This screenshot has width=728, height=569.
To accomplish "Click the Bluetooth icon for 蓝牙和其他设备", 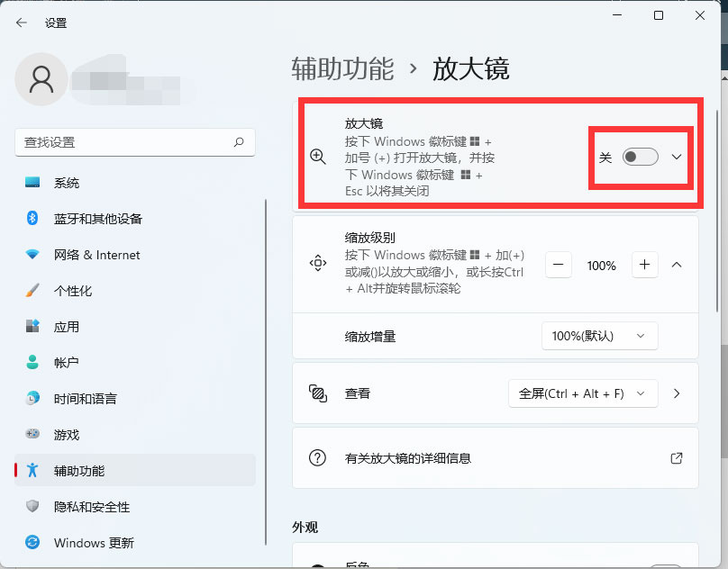I will pos(32,219).
